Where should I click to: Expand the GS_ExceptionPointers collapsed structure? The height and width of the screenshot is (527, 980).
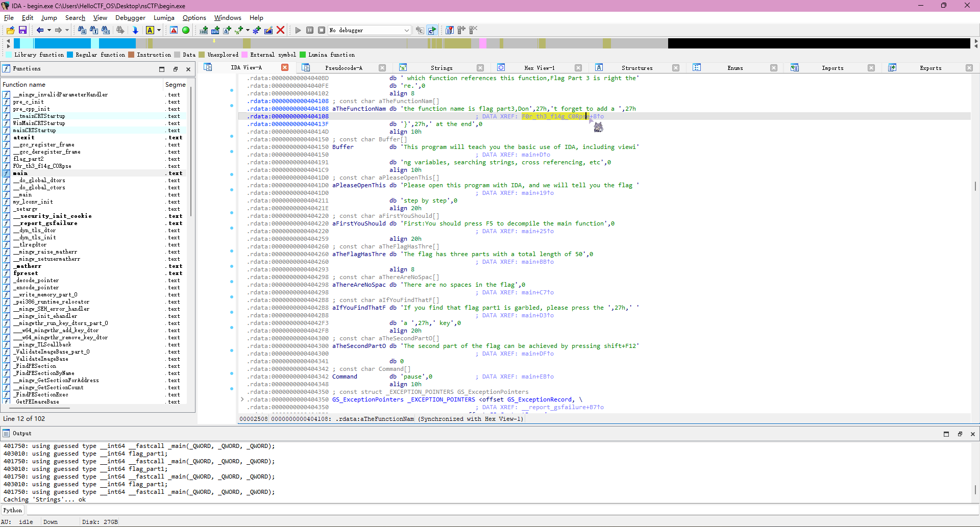point(242,399)
